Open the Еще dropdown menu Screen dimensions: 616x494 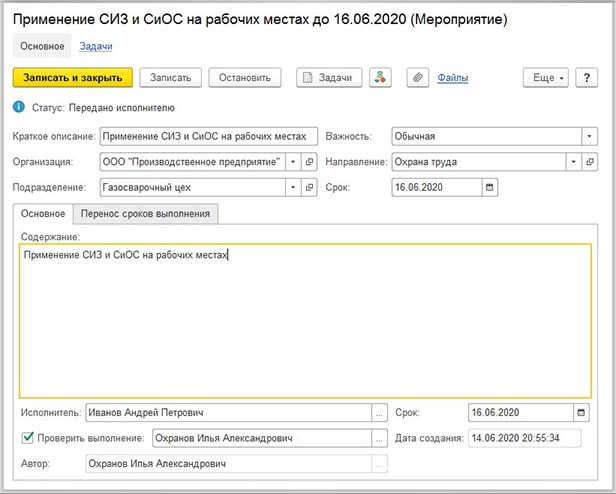[x=546, y=77]
